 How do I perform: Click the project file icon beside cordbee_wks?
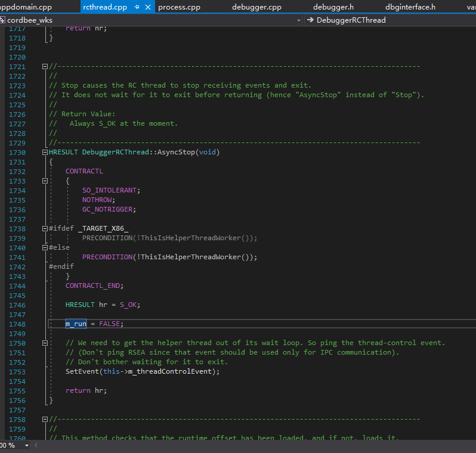pyautogui.click(x=3, y=20)
